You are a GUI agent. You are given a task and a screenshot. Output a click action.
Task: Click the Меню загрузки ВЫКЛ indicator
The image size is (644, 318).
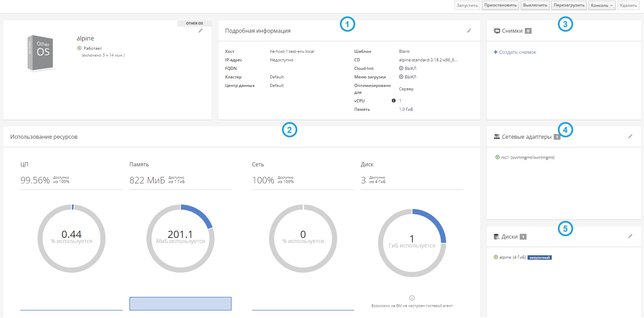408,77
